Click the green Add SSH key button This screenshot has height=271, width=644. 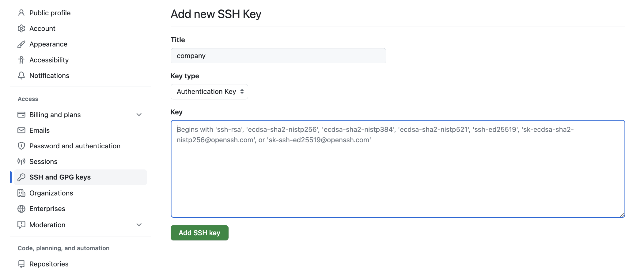199,233
